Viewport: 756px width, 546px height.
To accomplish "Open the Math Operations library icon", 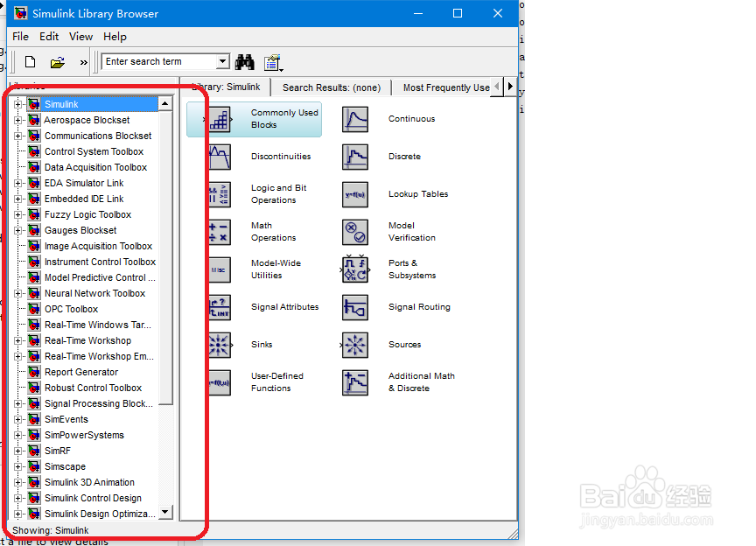I will (x=220, y=232).
